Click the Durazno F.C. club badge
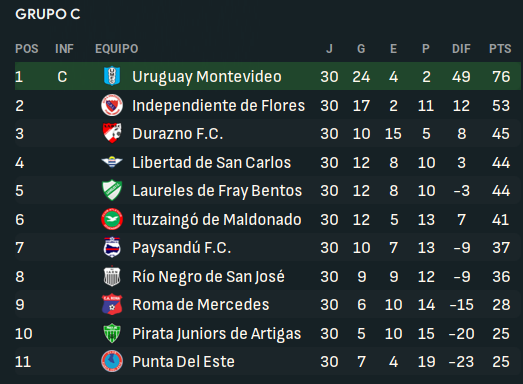This screenshot has width=523, height=384. (112, 133)
